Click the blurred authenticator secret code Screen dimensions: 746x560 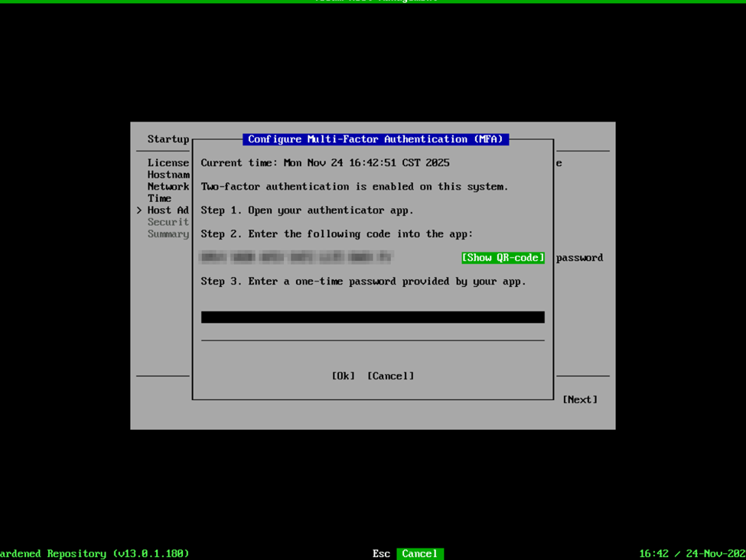[296, 258]
